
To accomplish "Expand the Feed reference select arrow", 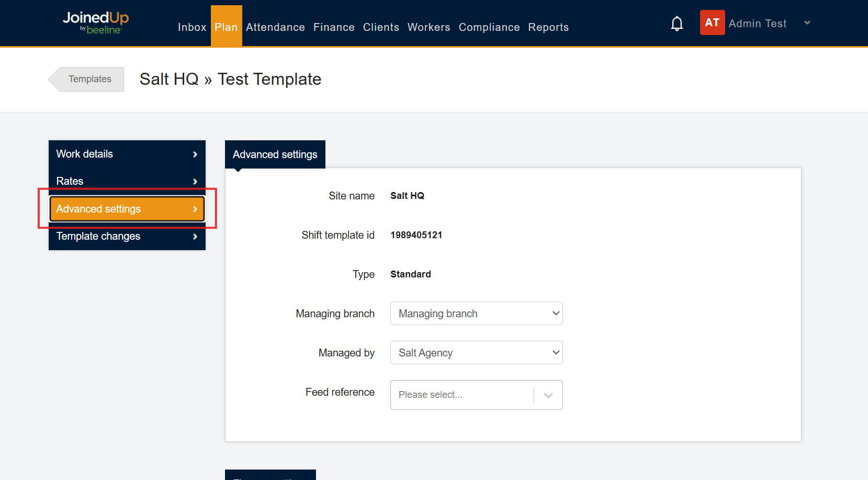I will pos(548,395).
